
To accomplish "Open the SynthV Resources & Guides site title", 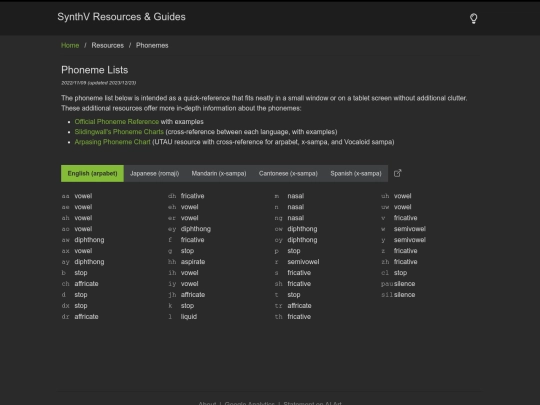I will point(121,17).
